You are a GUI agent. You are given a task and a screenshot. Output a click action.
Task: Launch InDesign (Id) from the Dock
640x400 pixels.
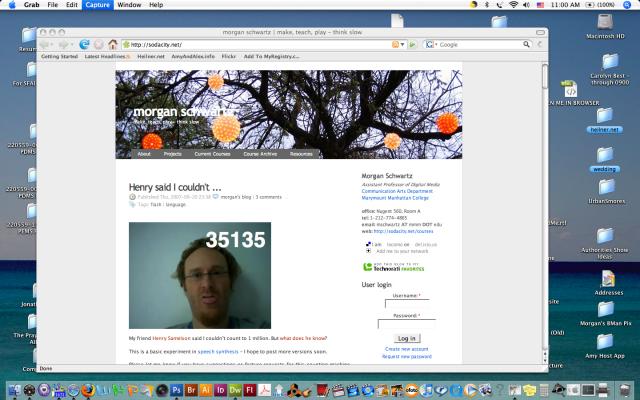pyautogui.click(x=220, y=390)
